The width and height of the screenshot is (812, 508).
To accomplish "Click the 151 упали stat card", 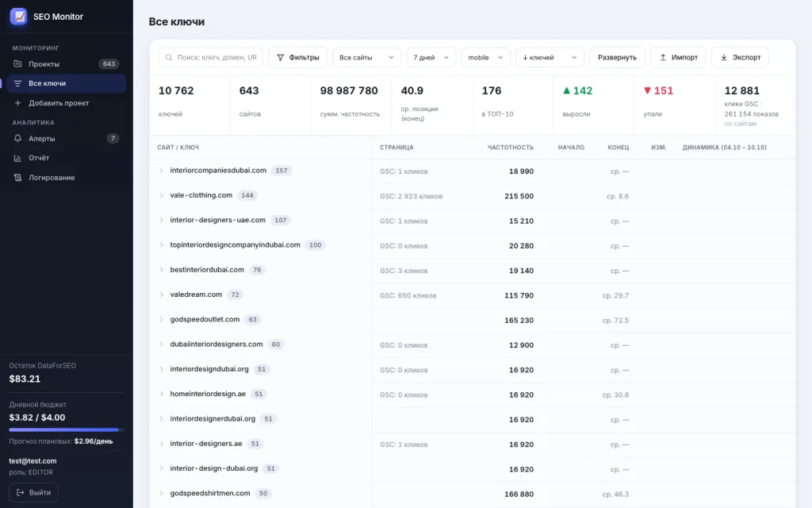I will 675,106.
